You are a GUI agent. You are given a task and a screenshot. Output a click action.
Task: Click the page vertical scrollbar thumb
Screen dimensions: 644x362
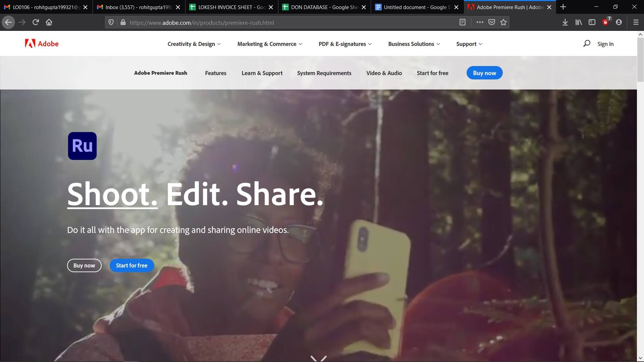(x=640, y=60)
